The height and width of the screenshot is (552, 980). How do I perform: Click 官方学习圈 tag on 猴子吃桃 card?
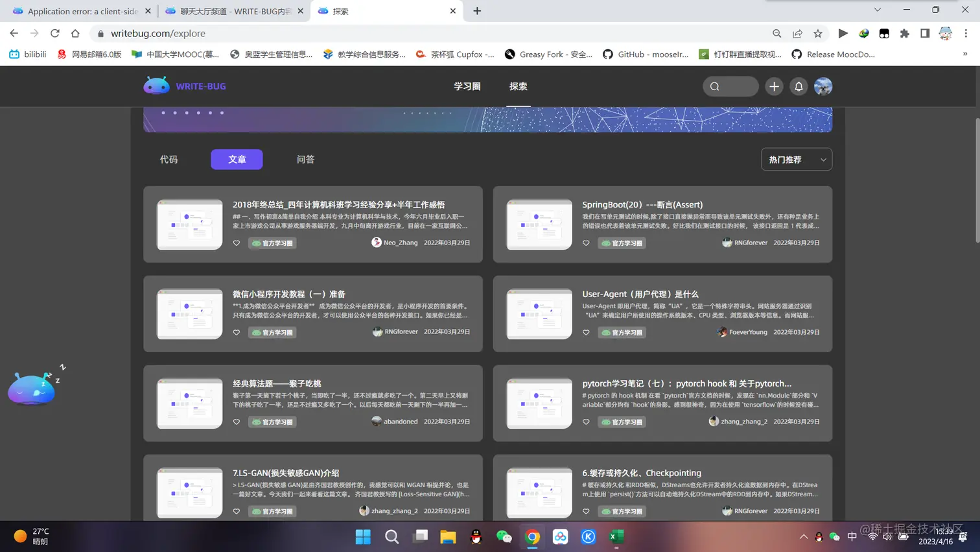272,422
